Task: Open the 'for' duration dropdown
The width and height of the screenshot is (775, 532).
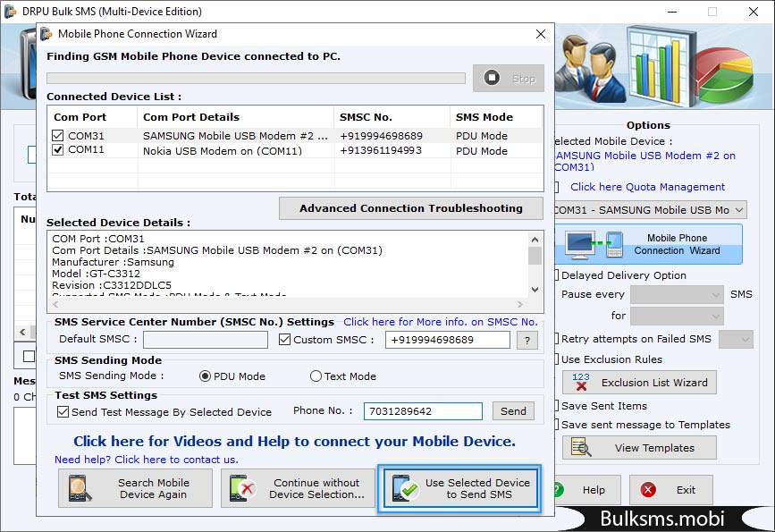Action: tap(678, 316)
